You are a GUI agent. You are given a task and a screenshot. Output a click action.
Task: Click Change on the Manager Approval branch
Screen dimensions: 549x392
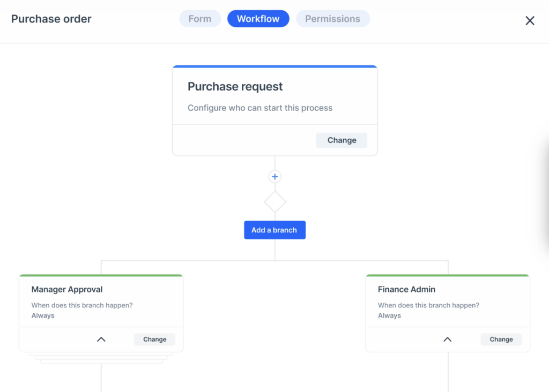(x=154, y=339)
